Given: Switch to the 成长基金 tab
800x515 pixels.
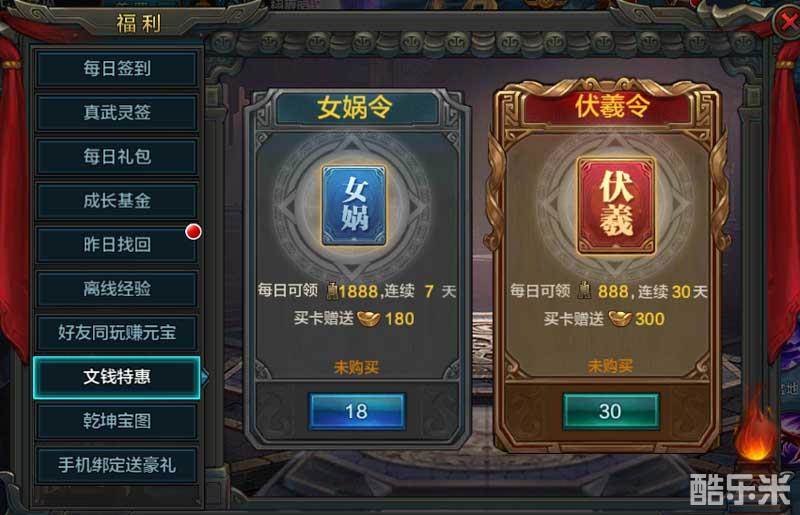Looking at the screenshot, I should pos(117,201).
